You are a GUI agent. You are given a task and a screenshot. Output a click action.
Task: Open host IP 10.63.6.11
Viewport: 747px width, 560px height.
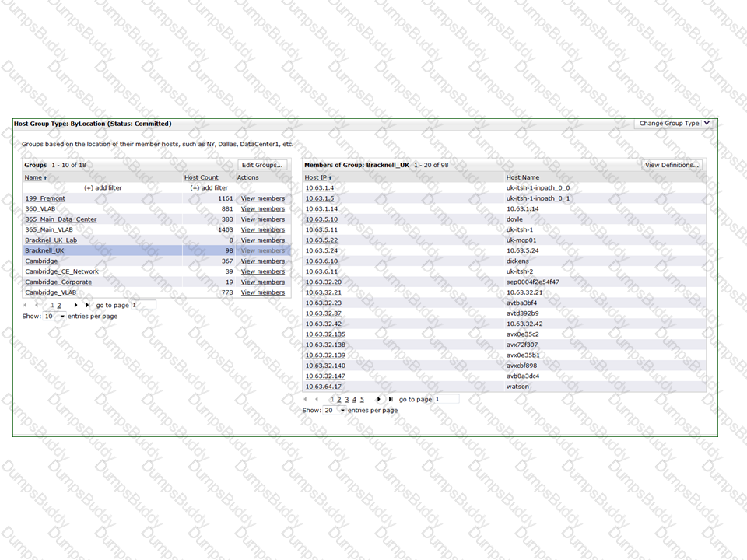click(x=321, y=272)
